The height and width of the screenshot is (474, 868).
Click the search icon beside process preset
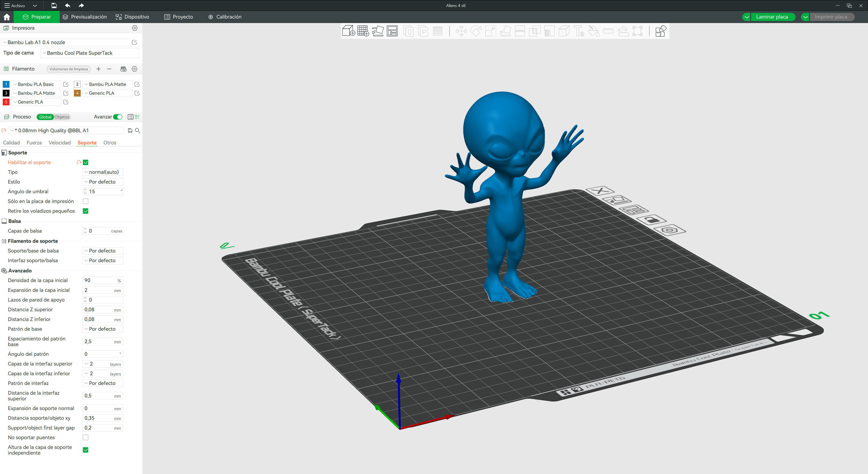point(137,130)
